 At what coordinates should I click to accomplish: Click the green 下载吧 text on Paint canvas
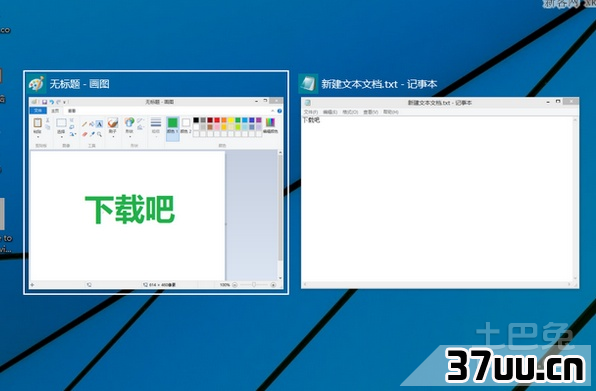[x=130, y=209]
